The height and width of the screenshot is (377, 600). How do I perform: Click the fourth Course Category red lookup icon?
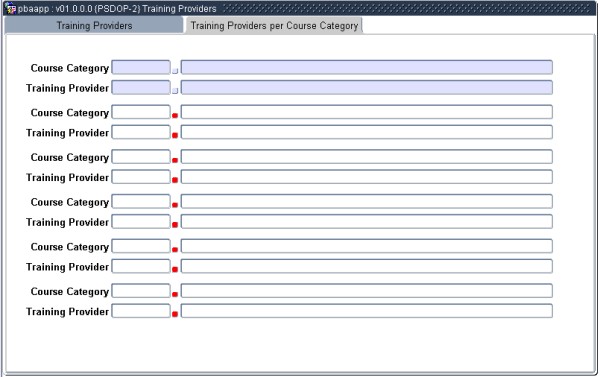[x=175, y=205]
